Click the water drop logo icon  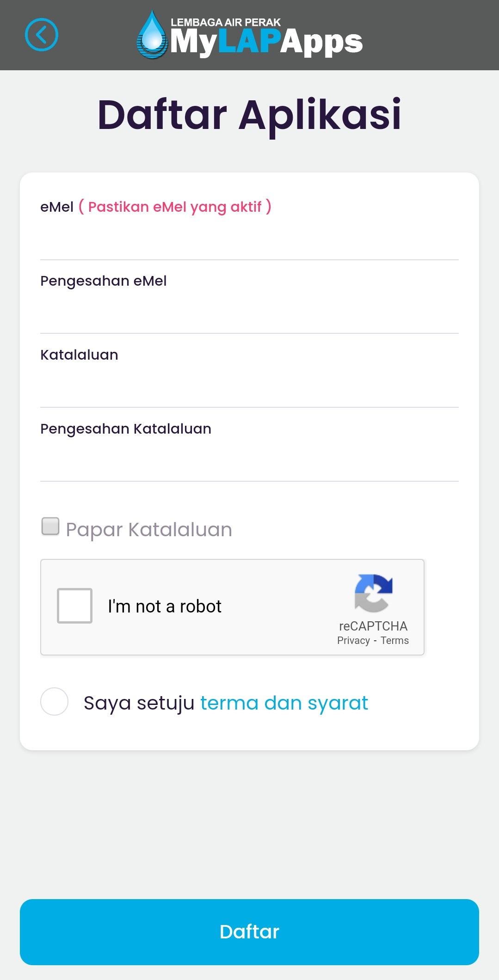tap(152, 36)
